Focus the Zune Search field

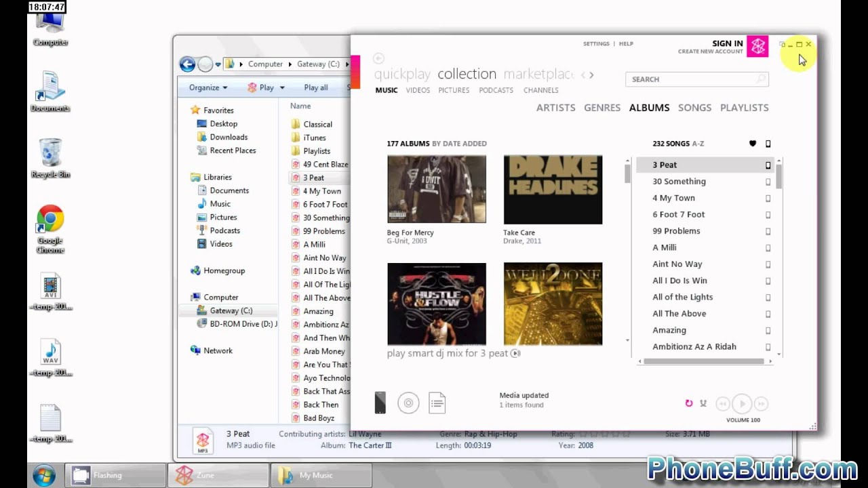(x=696, y=79)
